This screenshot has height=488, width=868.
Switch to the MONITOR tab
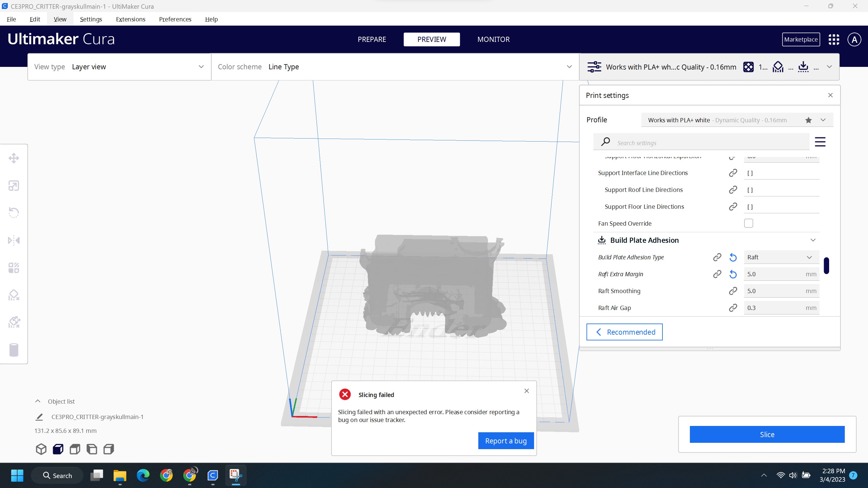click(493, 39)
